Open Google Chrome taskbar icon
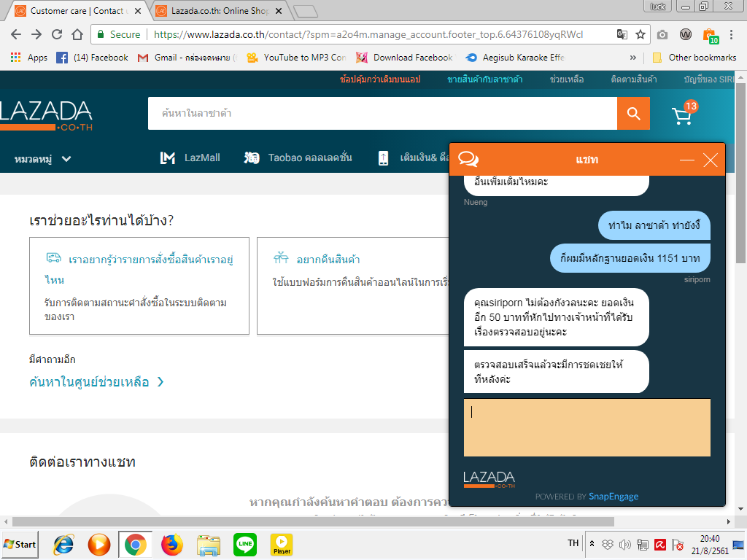 pyautogui.click(x=135, y=544)
